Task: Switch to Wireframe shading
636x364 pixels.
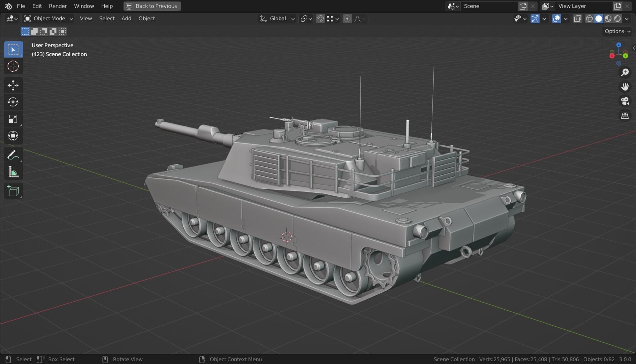Action: tap(589, 19)
